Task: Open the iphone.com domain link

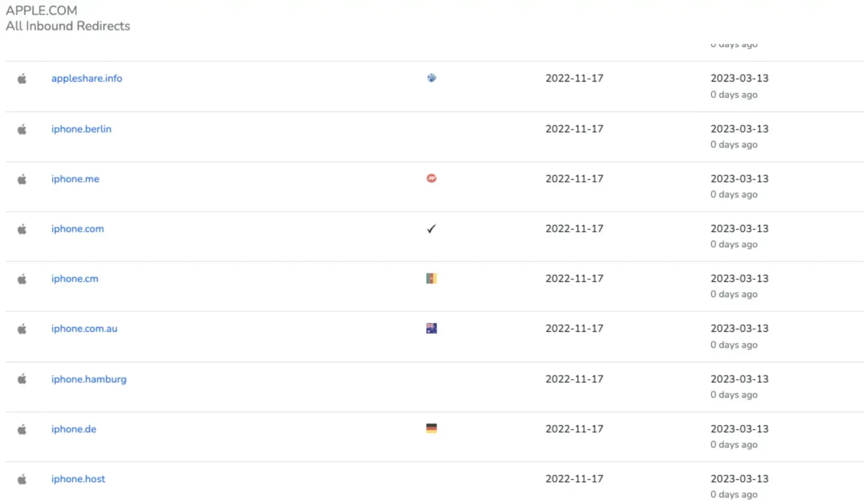Action: coord(77,229)
